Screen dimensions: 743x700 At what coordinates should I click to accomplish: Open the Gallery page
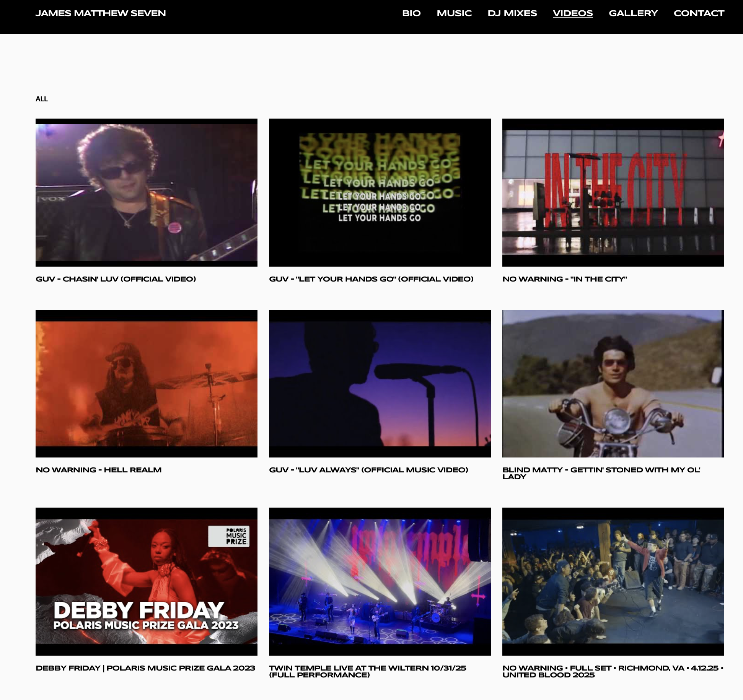[x=633, y=13]
